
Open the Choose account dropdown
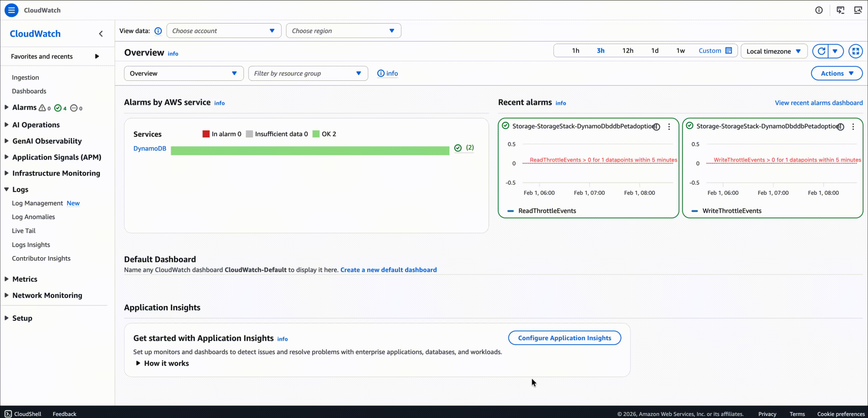[224, 31]
